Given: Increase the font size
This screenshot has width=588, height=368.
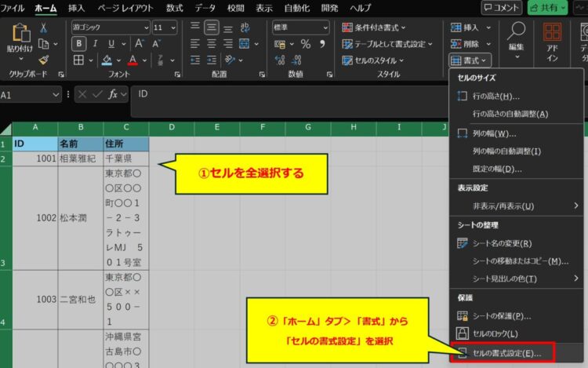Looking at the screenshot, I should (x=139, y=44).
